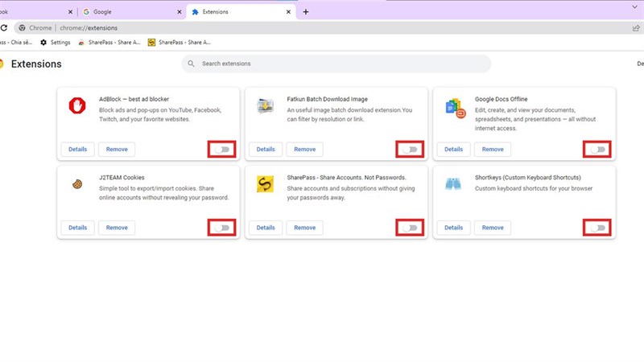
Task: Click the J2TEAM Cookies cookie icon
Action: pyautogui.click(x=77, y=184)
